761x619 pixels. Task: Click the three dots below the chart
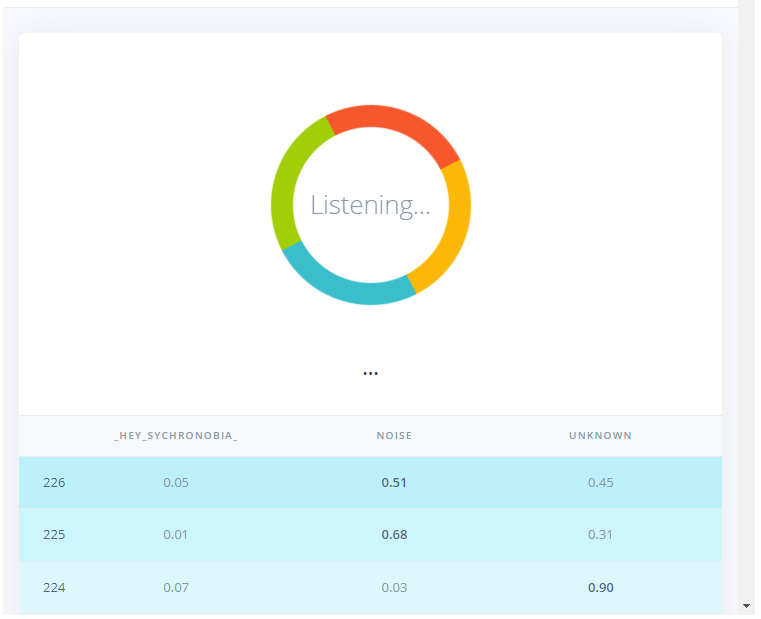point(370,373)
